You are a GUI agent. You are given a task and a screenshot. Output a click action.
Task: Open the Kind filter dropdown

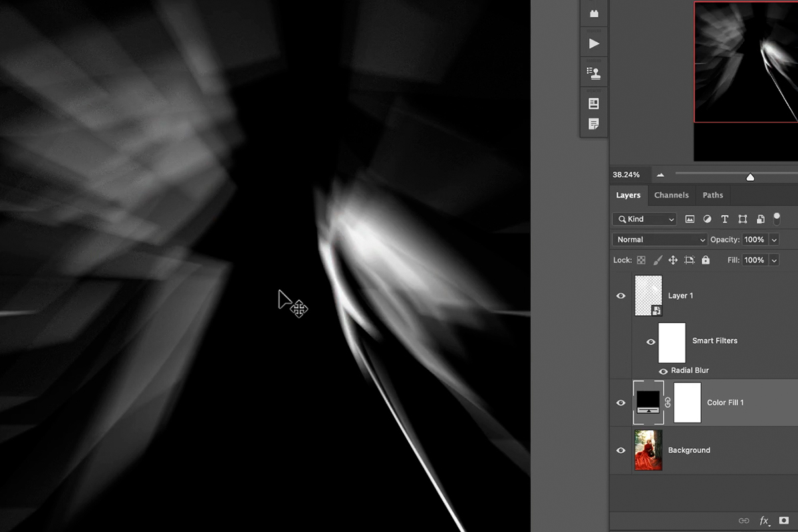[x=644, y=219]
